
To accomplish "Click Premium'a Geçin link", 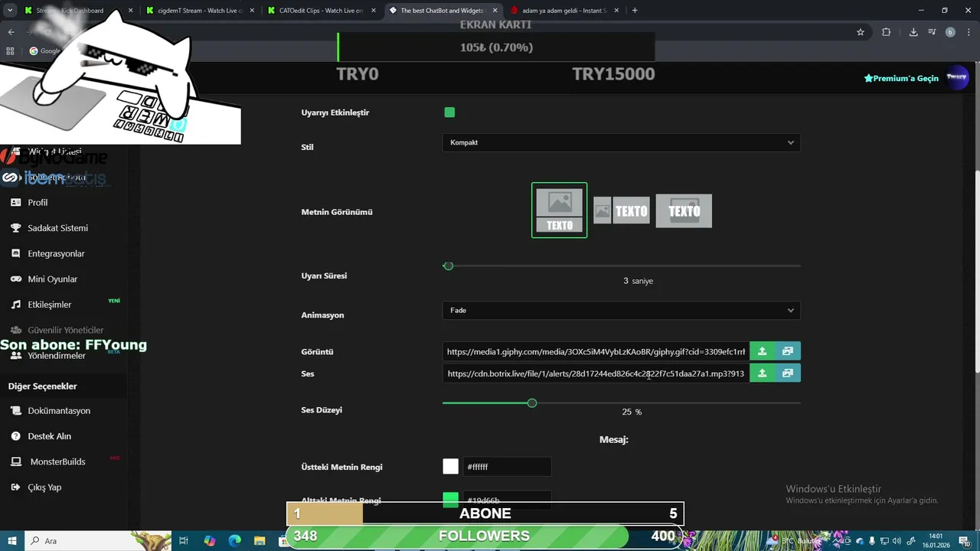I will pos(901,78).
